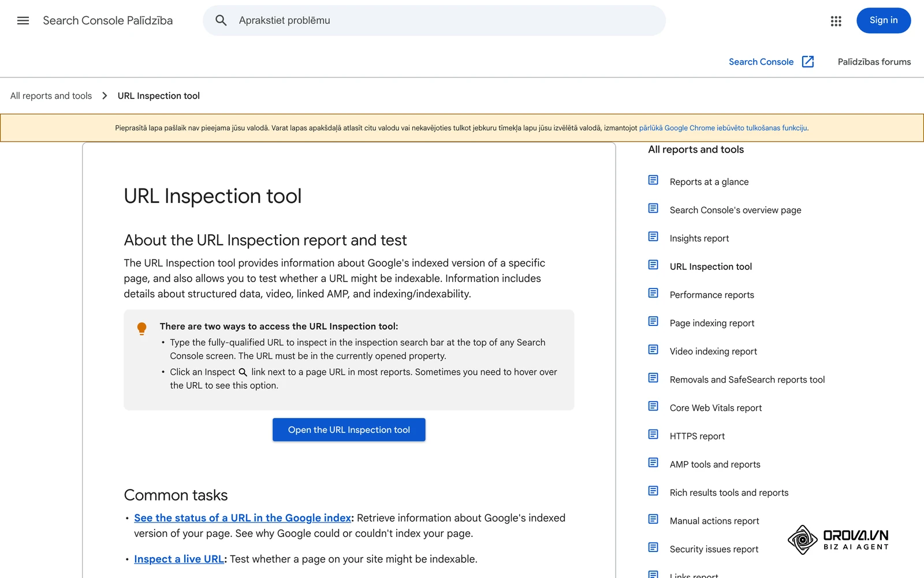
Task: Open the URL Inspection tool button
Action: pyautogui.click(x=349, y=430)
